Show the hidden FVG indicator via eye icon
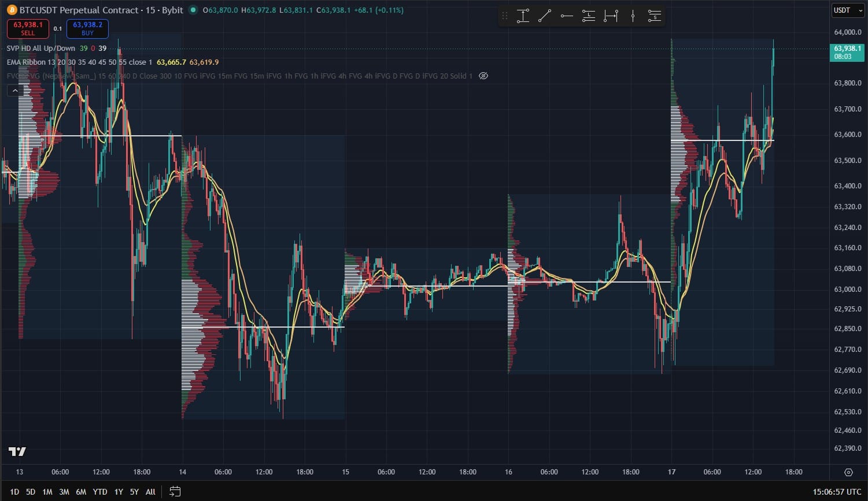 pyautogui.click(x=483, y=76)
